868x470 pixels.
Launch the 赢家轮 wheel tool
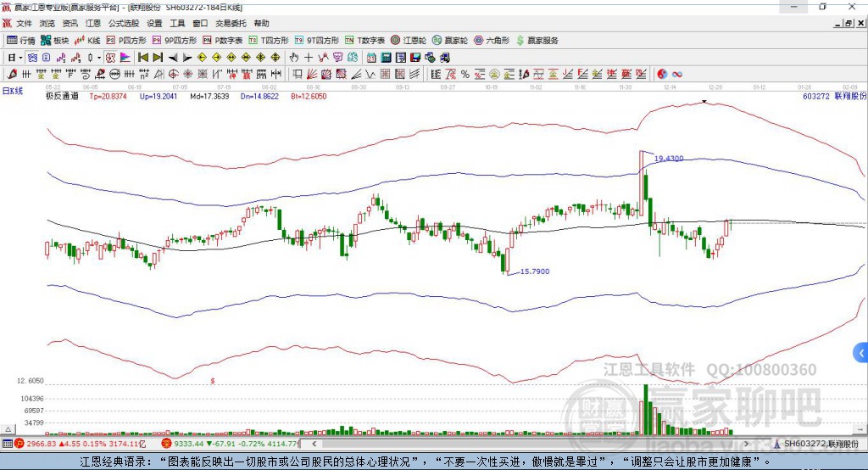tap(450, 41)
